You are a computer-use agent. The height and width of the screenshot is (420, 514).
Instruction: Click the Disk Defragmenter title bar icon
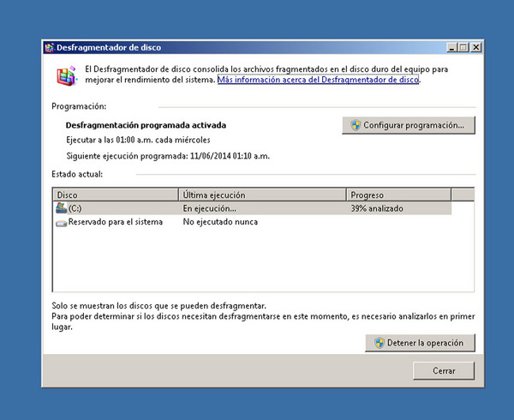(x=50, y=47)
